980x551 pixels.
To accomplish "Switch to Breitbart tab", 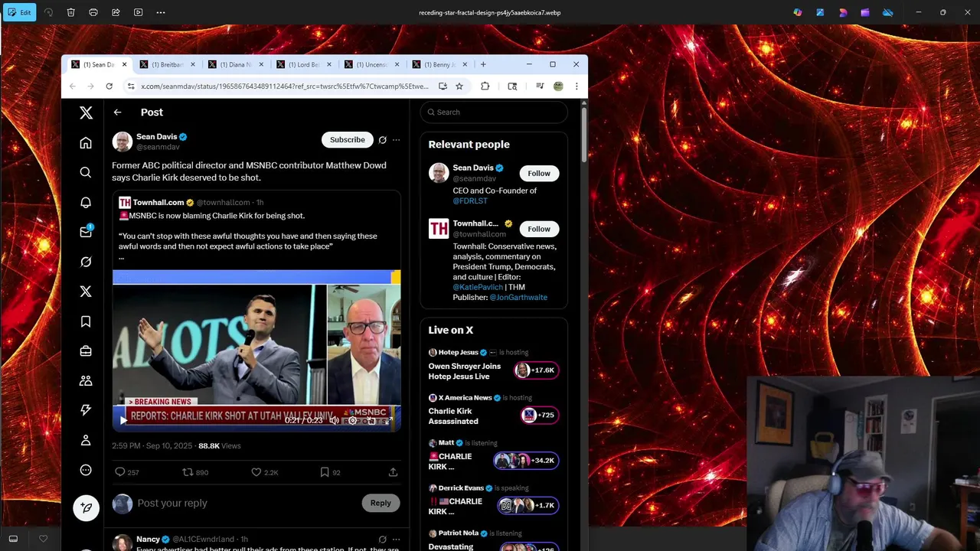I will click(166, 64).
